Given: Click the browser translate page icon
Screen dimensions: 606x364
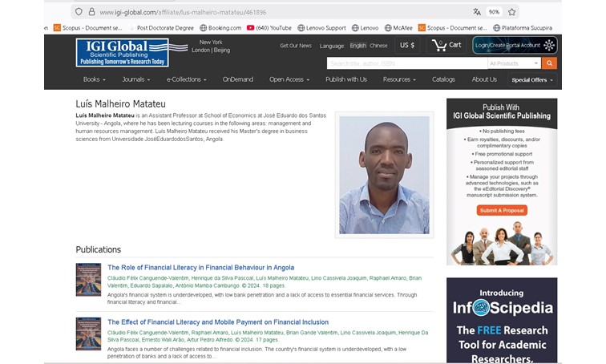Looking at the screenshot, I should (x=477, y=12).
